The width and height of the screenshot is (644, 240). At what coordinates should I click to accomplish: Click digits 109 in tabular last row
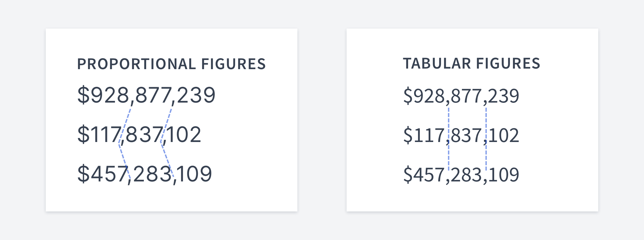coord(504,175)
